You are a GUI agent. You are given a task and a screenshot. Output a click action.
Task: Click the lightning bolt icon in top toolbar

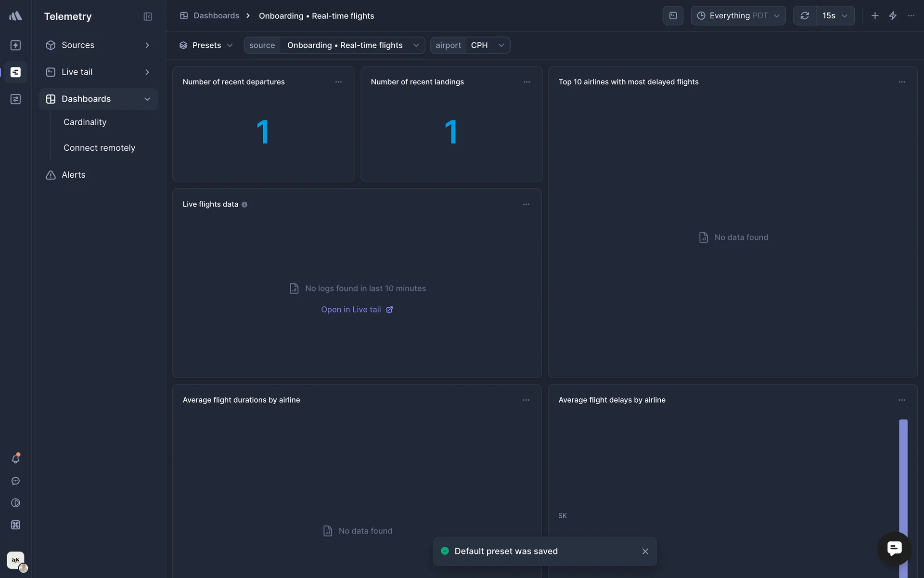click(893, 16)
